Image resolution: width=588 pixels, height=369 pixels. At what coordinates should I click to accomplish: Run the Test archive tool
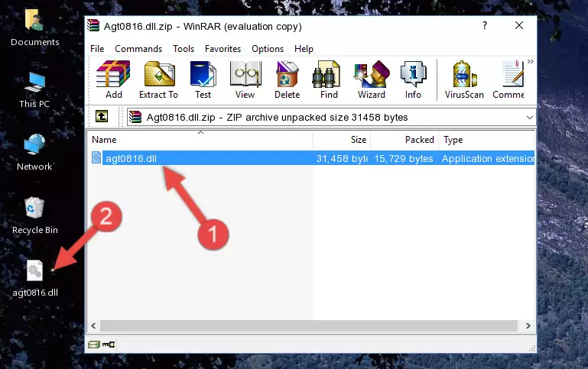pyautogui.click(x=203, y=79)
